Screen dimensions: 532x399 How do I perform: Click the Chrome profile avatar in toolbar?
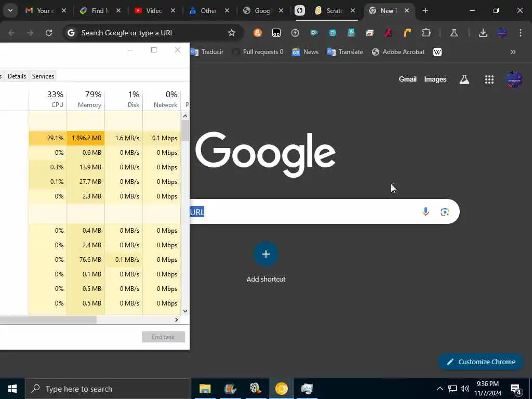pos(502,33)
